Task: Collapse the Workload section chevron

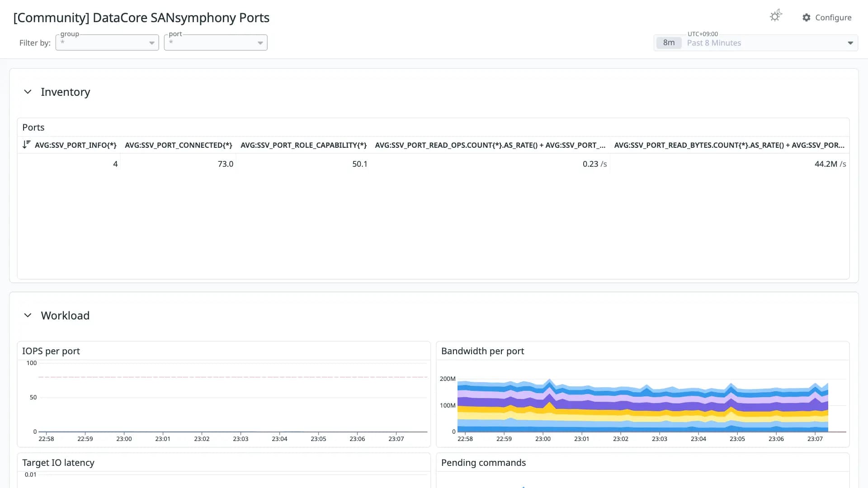Action: (28, 315)
